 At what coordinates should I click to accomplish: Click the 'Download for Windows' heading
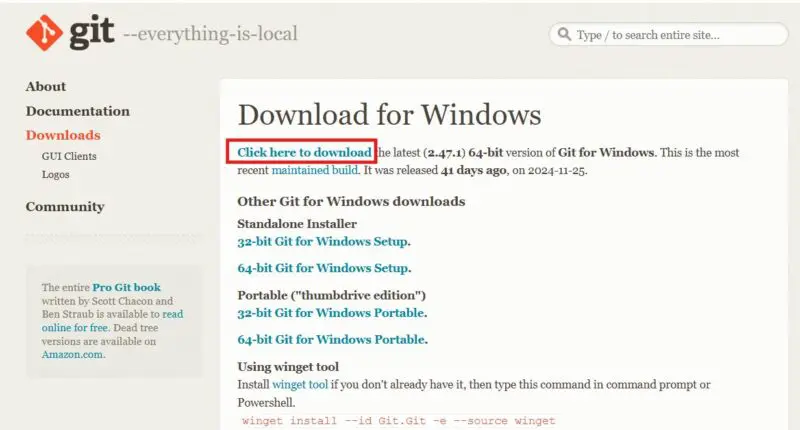389,114
